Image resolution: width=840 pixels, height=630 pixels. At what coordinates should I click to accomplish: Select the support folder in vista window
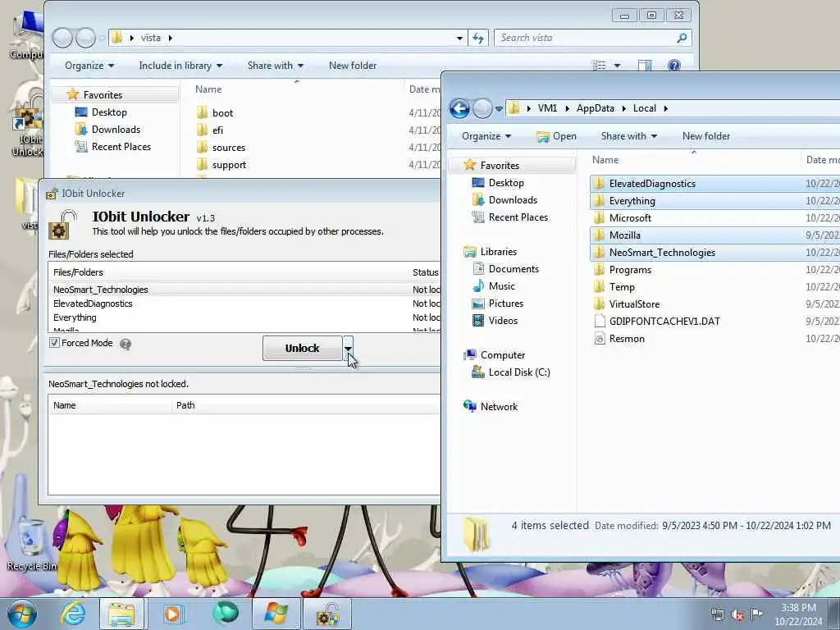point(230,164)
